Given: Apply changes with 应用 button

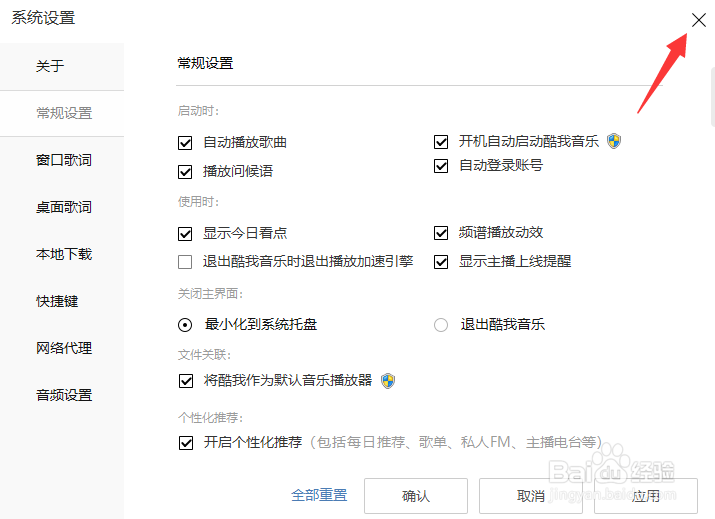Looking at the screenshot, I should coord(646,496).
